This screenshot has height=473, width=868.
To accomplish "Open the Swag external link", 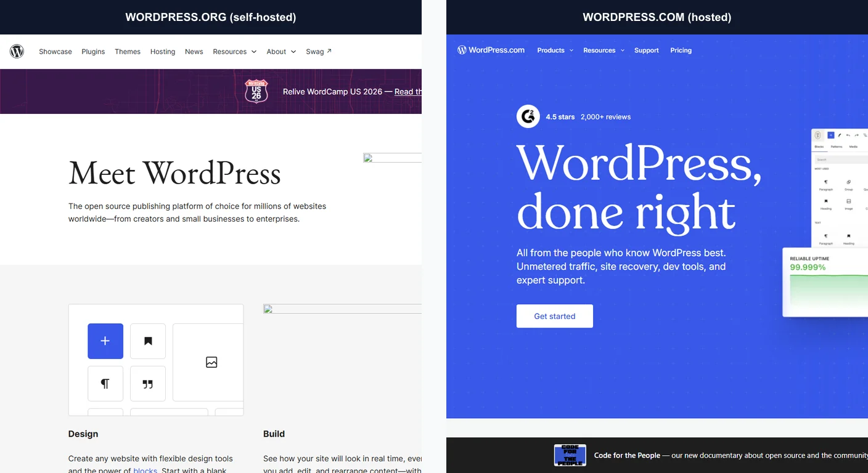I will click(x=319, y=52).
